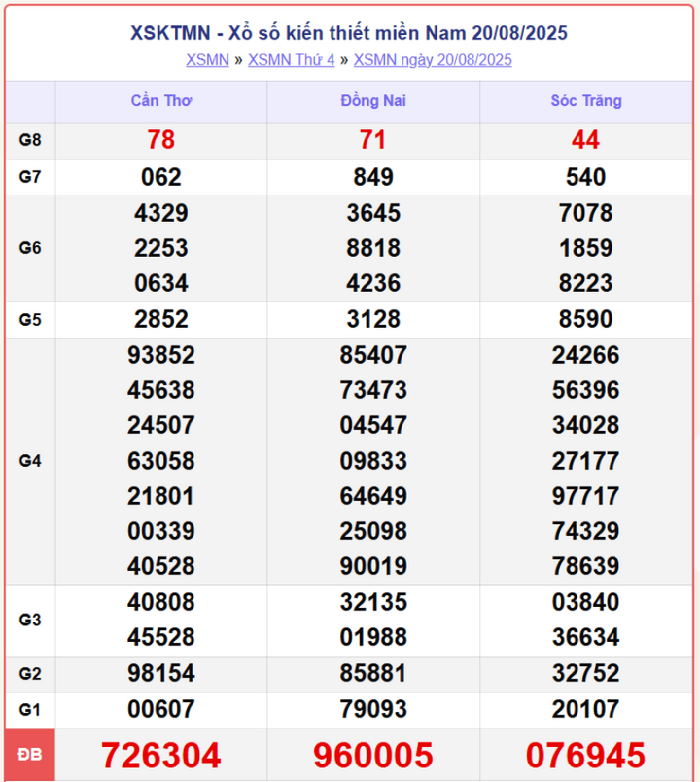Click the G6 number 4329

[x=161, y=213]
